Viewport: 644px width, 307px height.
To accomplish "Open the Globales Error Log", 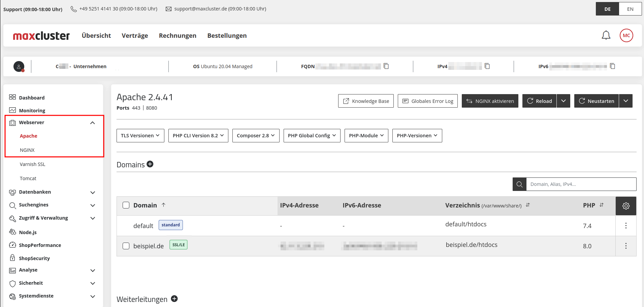I will click(428, 101).
